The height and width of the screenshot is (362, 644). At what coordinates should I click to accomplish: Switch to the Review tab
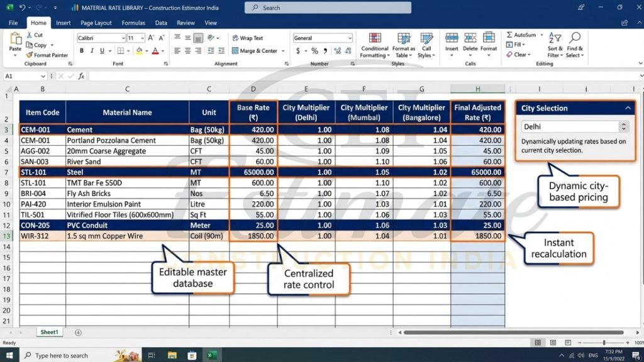pyautogui.click(x=186, y=23)
